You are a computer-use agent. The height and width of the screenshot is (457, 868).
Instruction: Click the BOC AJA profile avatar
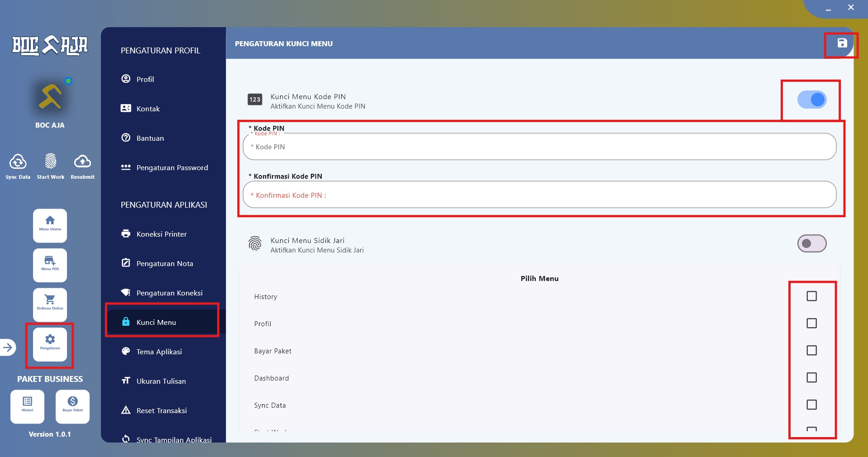[50, 96]
